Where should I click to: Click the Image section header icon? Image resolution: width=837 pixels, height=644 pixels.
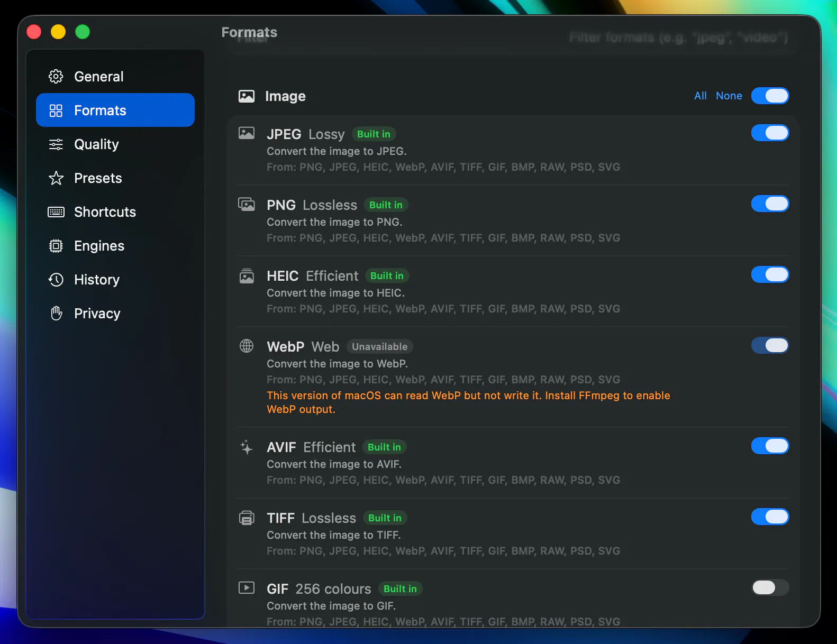click(x=247, y=96)
